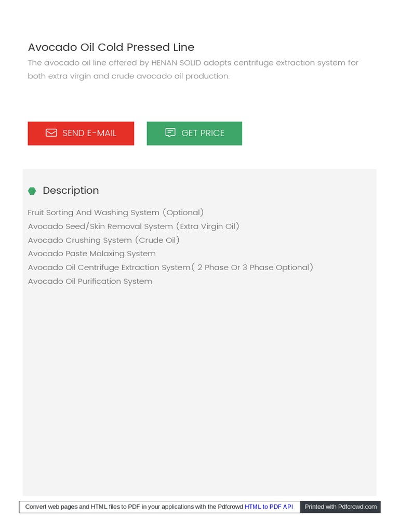Select the Avocado Oil Centrifuge Extraction System line
This screenshot has height=532, width=399.
coord(170,267)
